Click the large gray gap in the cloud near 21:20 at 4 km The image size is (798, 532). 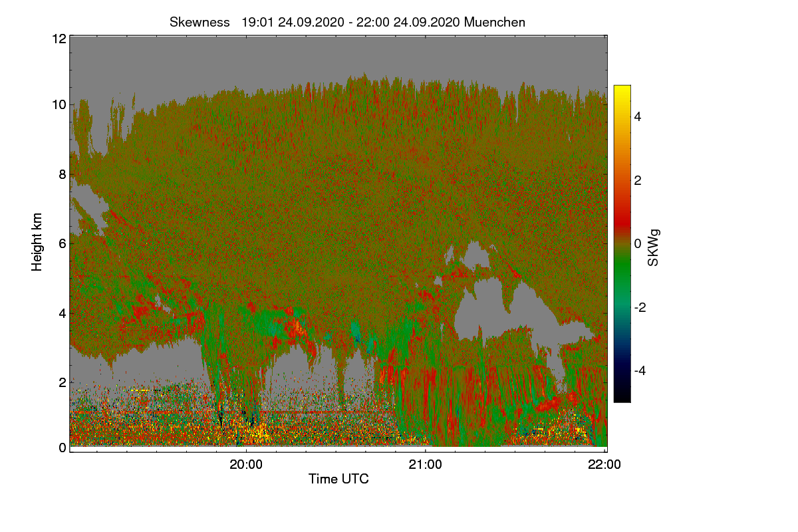[x=492, y=313]
